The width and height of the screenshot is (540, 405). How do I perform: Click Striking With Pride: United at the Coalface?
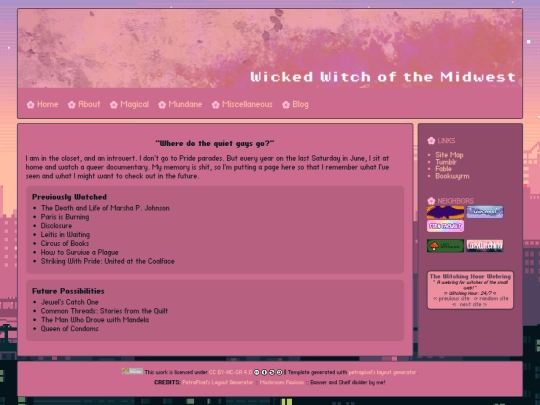point(107,261)
